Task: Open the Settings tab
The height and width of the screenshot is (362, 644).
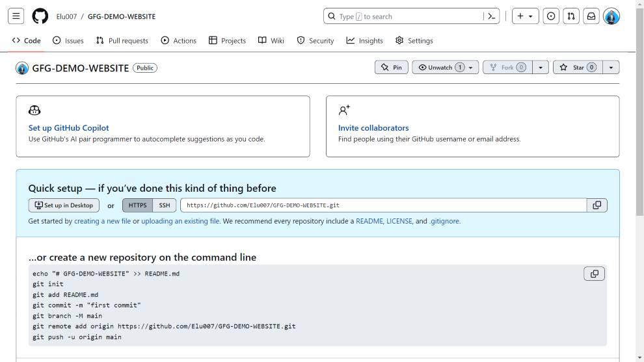Action: tap(414, 40)
